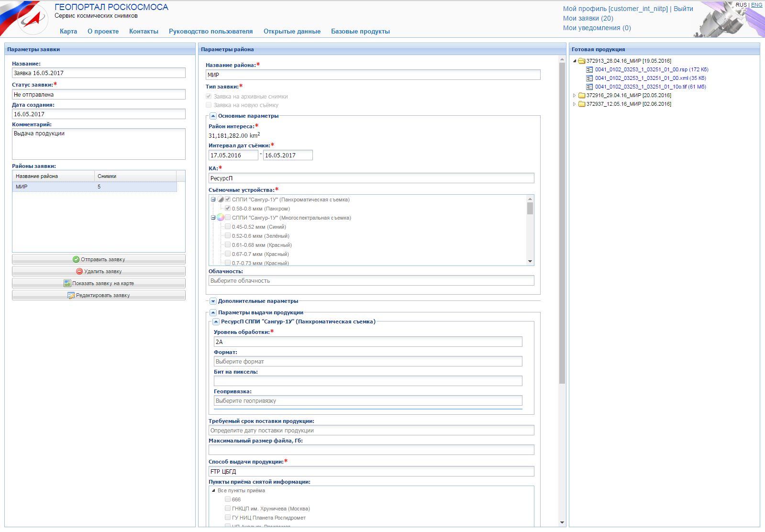765x532 pixels.
Task: Open Мои заявки (20) link
Action: click(x=588, y=19)
